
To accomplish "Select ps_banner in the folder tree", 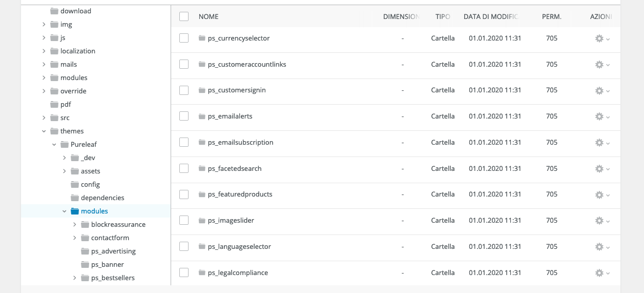I will (x=107, y=264).
